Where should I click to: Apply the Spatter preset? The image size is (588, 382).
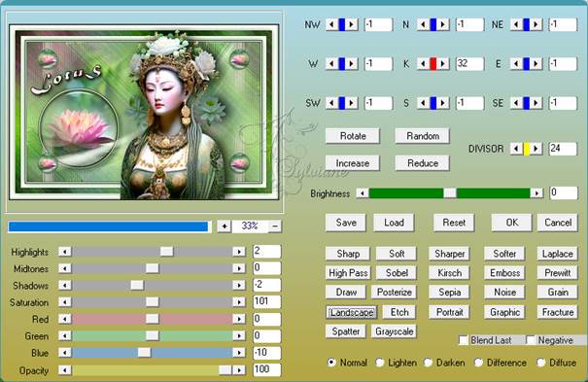pyautogui.click(x=346, y=331)
